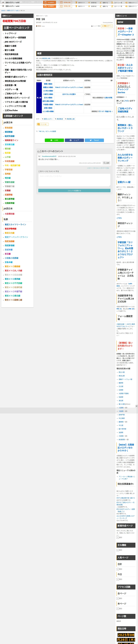
Task: Expand 表示 under 合計 popular pages
Action: click(118, 569)
